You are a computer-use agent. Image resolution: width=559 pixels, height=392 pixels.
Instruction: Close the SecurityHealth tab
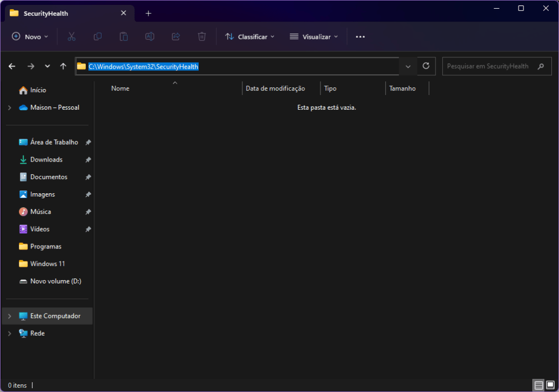124,13
